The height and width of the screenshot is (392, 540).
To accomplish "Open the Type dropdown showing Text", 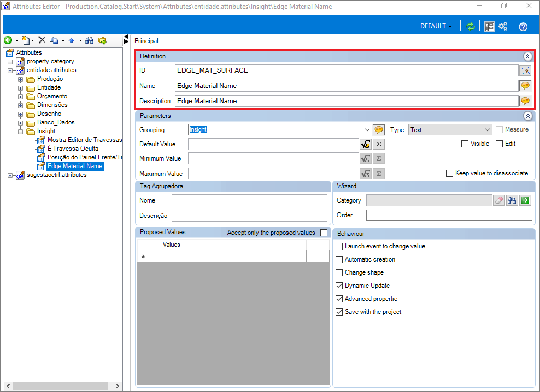I will pos(488,130).
